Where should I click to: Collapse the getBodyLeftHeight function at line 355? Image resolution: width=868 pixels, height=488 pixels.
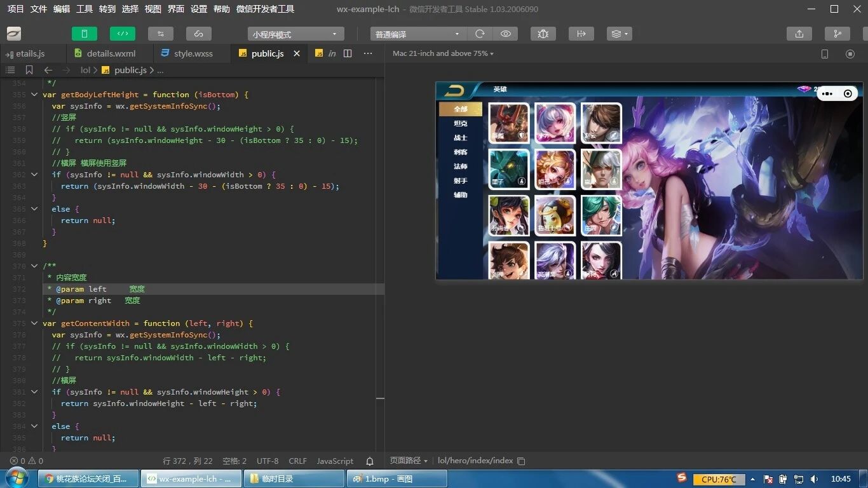tap(34, 95)
